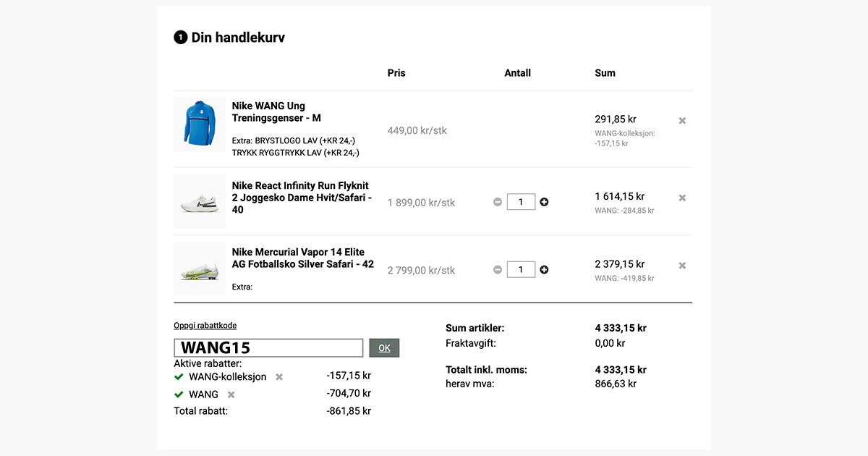This screenshot has height=456, width=868.
Task: Increase quantity of Nike Mercurial Vapor 14
Action: (x=544, y=270)
